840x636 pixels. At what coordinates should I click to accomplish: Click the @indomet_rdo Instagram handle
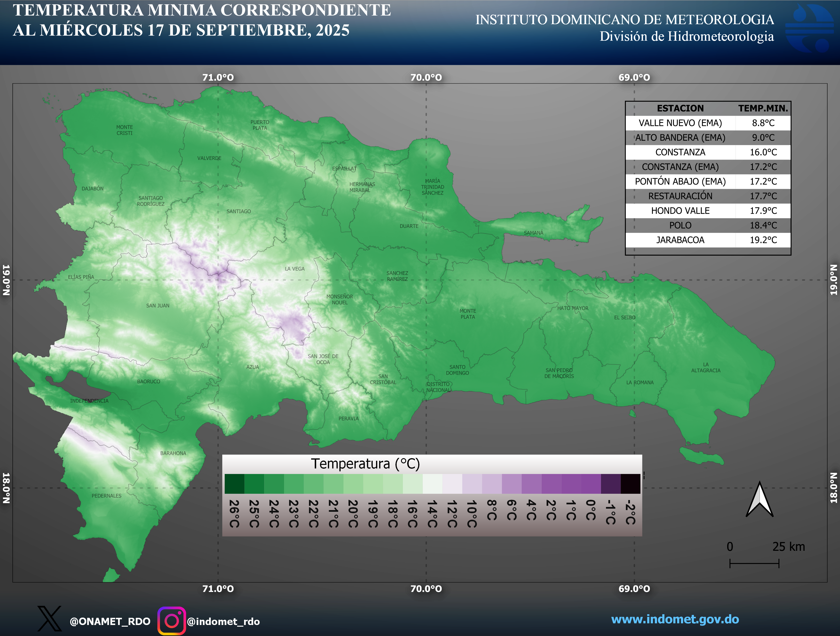pyautogui.click(x=223, y=622)
